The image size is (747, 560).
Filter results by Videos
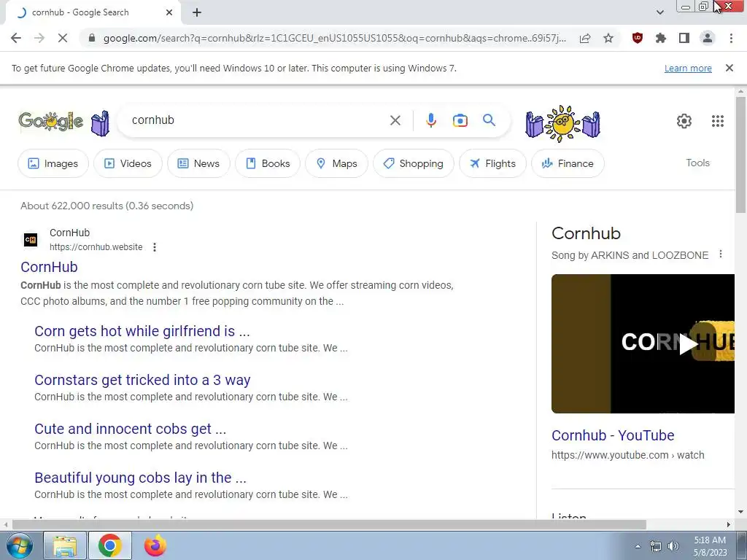tap(128, 163)
